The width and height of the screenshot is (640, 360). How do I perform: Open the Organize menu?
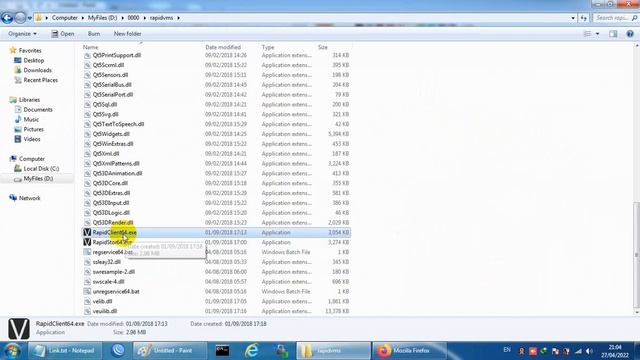pyautogui.click(x=22, y=34)
